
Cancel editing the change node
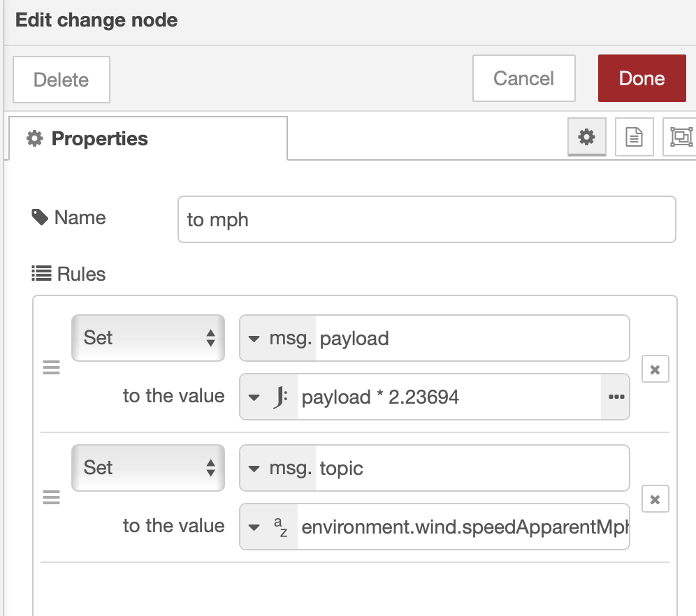pyautogui.click(x=523, y=78)
